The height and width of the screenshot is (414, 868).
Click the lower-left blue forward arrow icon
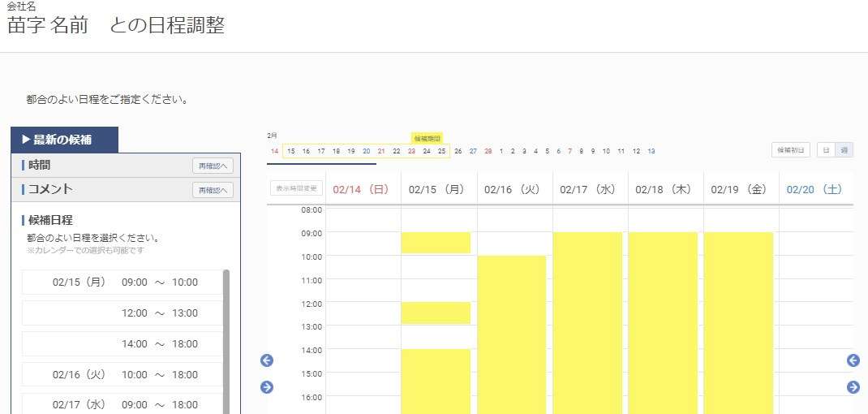click(267, 387)
